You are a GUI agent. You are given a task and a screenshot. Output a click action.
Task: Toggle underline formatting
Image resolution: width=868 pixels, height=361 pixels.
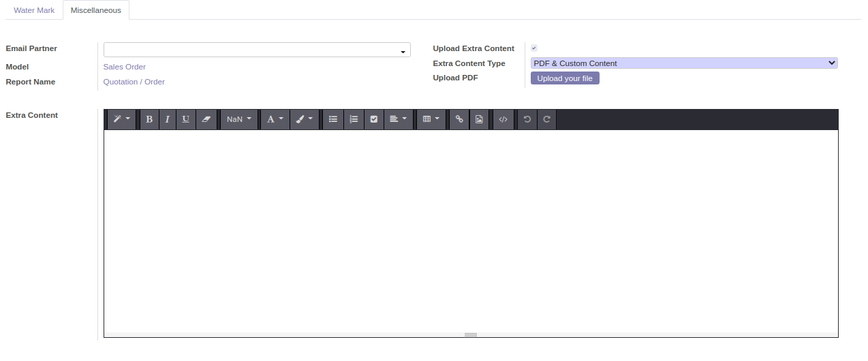click(185, 119)
